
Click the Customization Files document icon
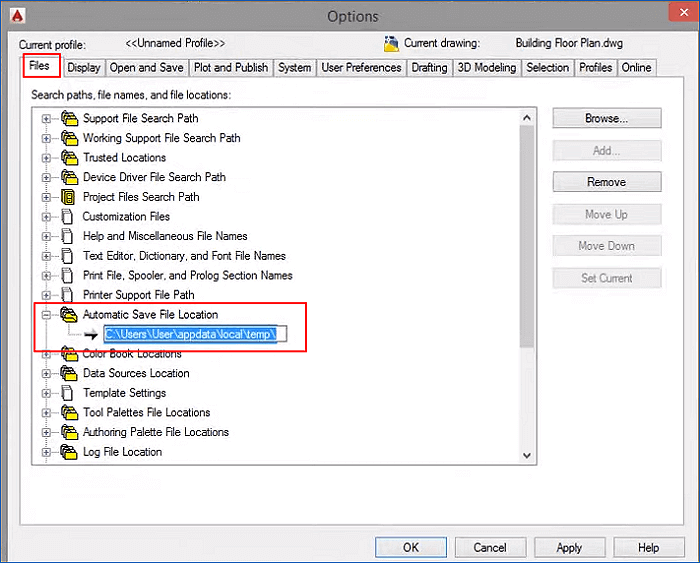point(68,216)
